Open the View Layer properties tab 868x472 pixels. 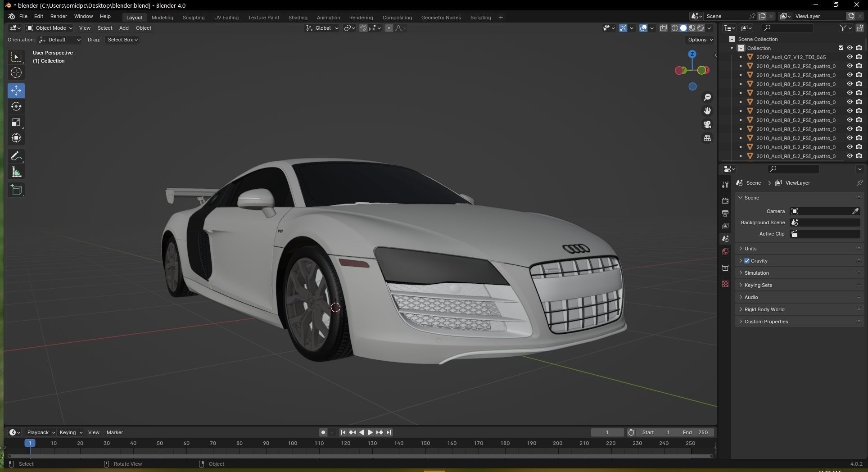point(725,226)
